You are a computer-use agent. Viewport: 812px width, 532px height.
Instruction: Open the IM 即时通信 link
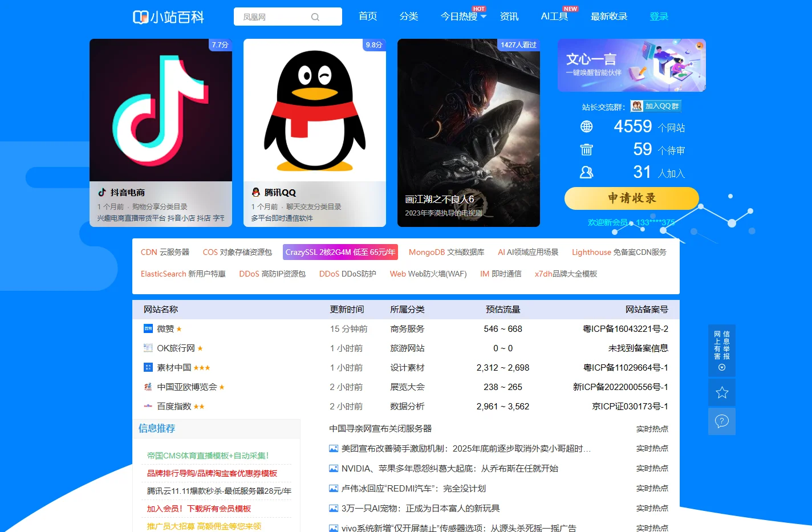pos(501,274)
